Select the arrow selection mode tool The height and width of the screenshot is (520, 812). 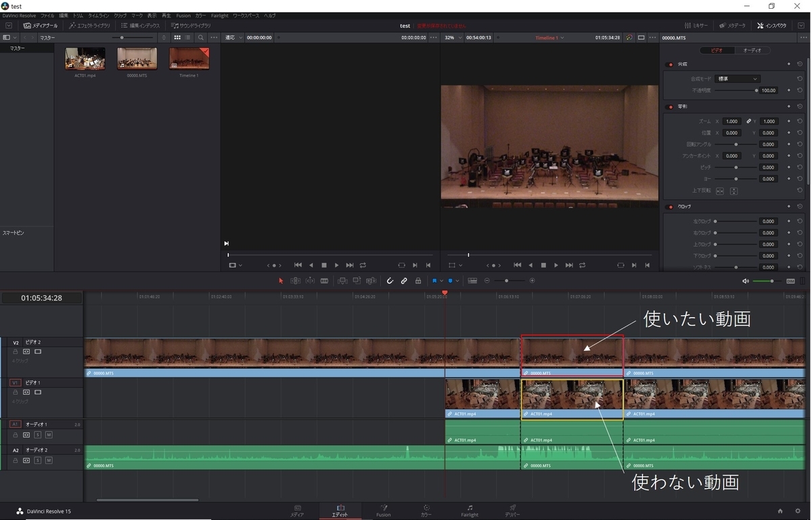click(x=281, y=280)
